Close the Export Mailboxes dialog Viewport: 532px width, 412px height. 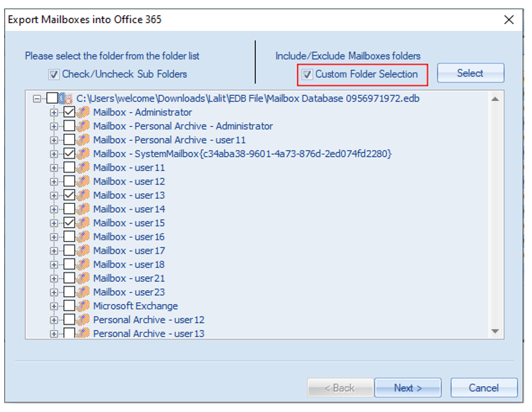[509, 20]
